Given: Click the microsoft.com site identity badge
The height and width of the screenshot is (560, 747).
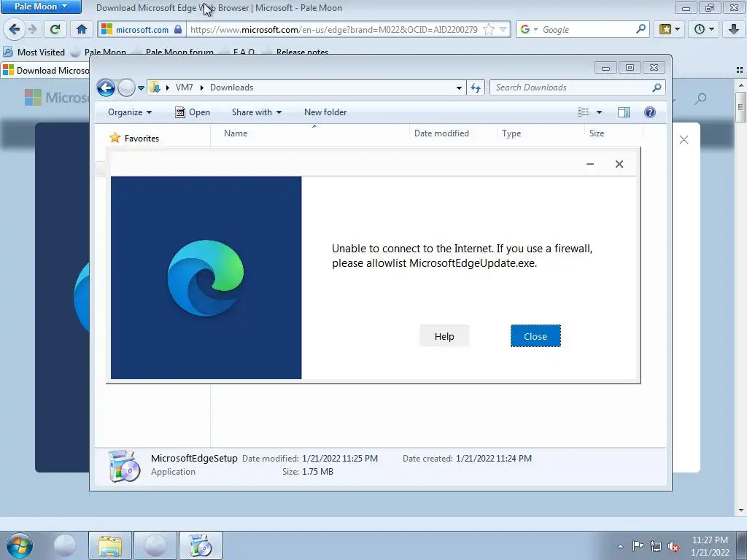Looking at the screenshot, I should (x=142, y=29).
